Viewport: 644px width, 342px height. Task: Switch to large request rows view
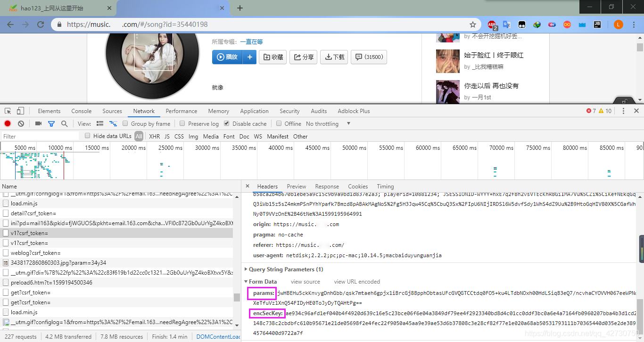tap(100, 123)
